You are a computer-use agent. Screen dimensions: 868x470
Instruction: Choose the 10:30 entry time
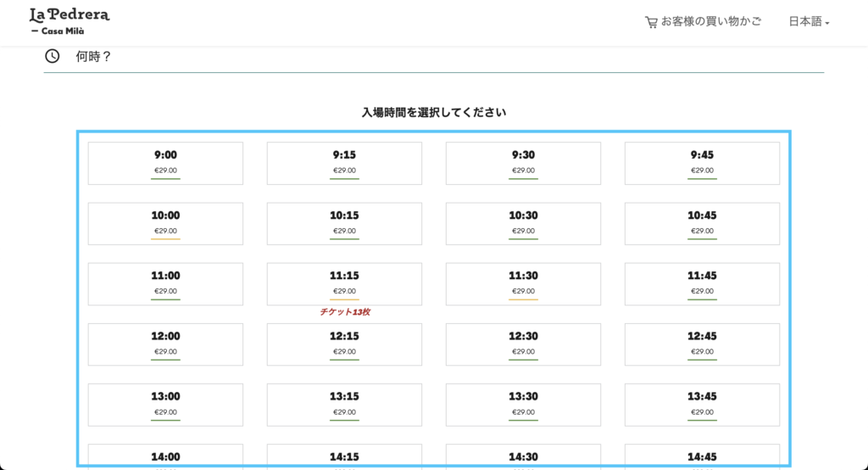[x=523, y=223]
